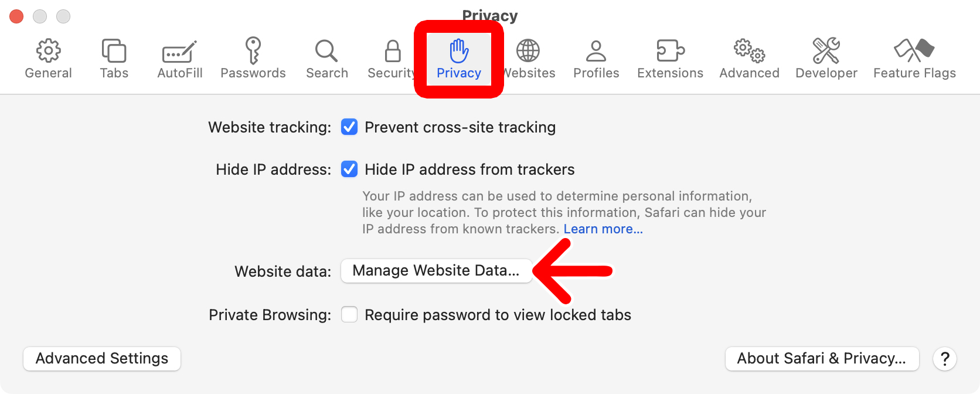This screenshot has height=394, width=980.
Task: Uncheck Prevent cross-site tracking
Action: (349, 127)
